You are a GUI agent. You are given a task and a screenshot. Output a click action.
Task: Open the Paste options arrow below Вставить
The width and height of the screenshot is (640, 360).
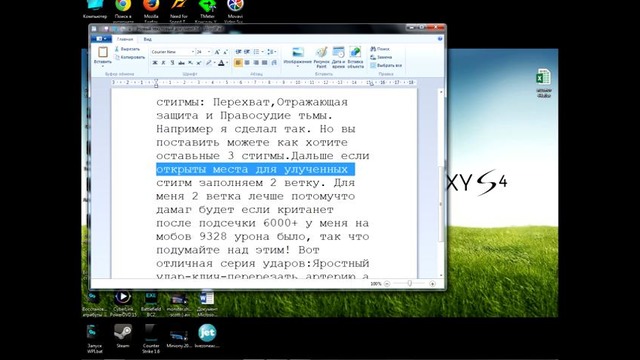[x=102, y=66]
